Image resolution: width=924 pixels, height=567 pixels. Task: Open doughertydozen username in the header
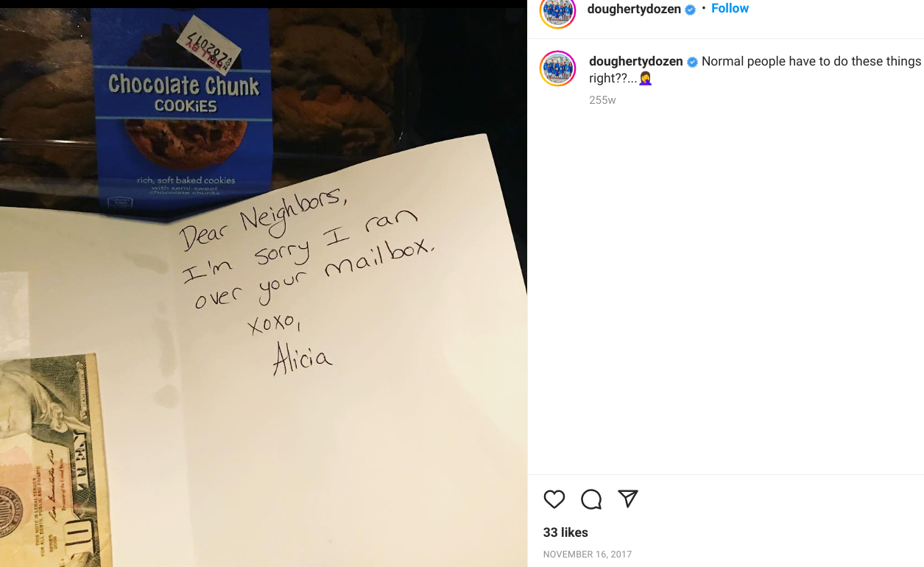click(x=634, y=10)
